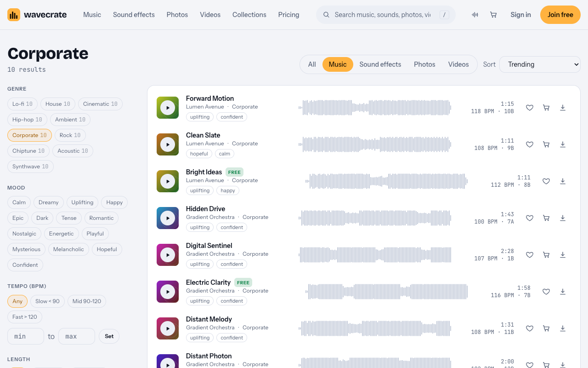
Task: Download the Distant Melody track
Action: pyautogui.click(x=563, y=328)
